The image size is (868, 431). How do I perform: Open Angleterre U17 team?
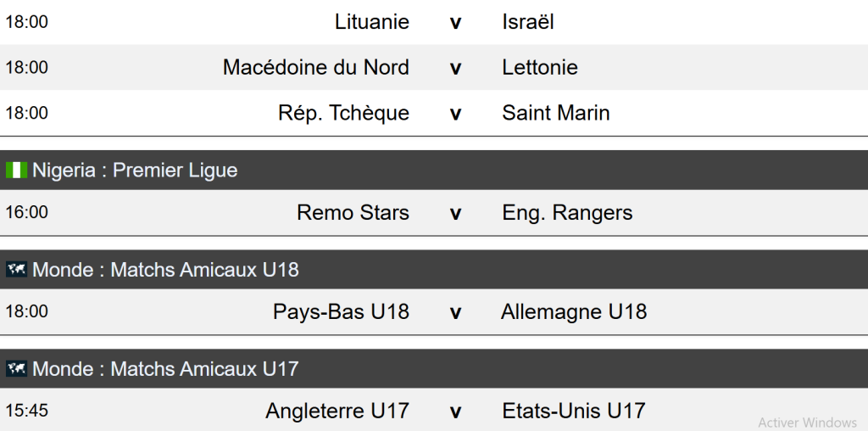[337, 411]
